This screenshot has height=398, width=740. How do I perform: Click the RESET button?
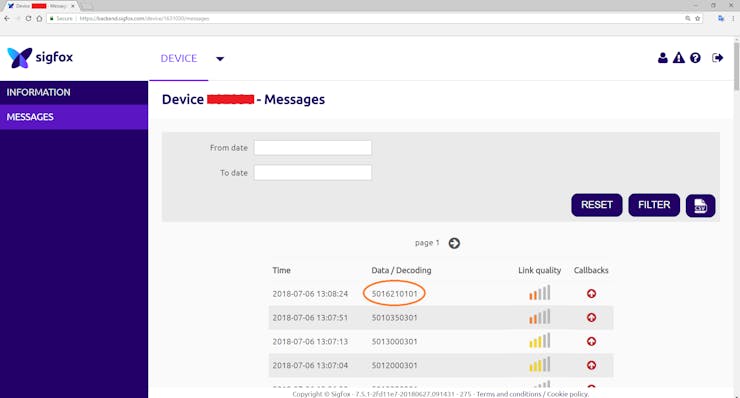pyautogui.click(x=597, y=205)
